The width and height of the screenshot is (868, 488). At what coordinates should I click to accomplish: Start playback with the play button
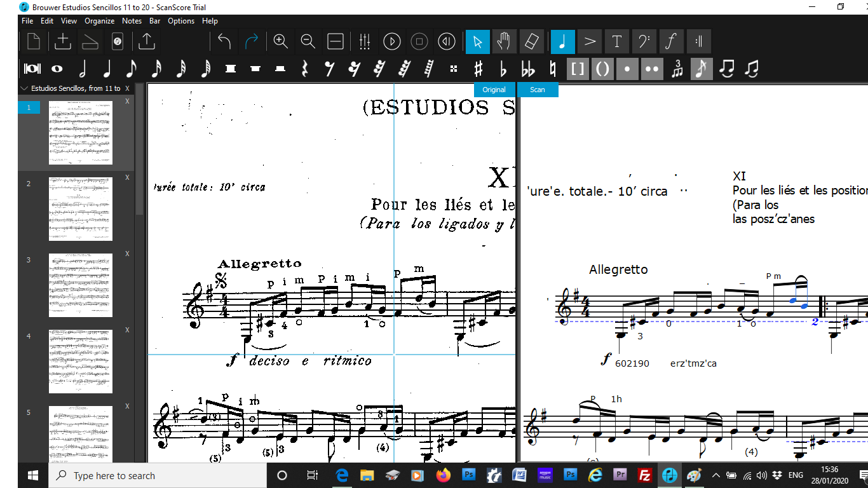(392, 42)
